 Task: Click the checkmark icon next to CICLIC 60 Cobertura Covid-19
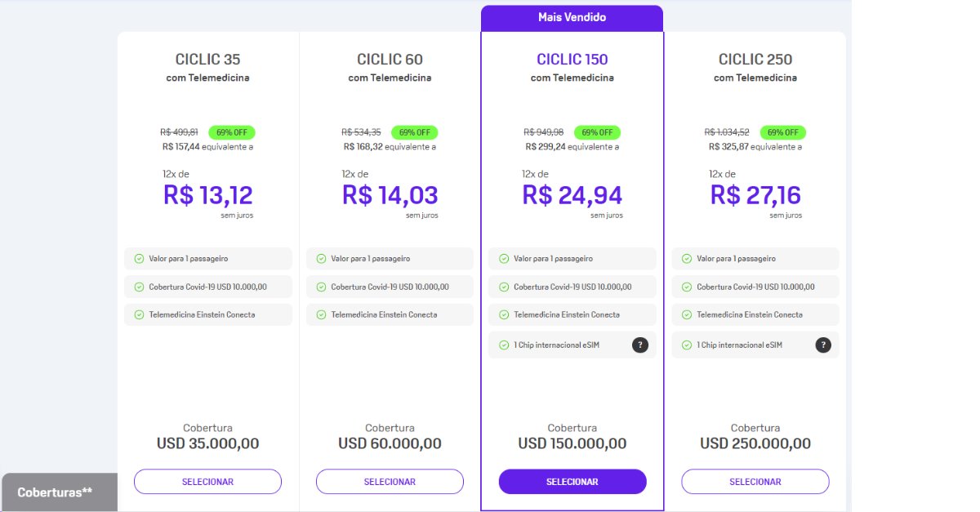tap(321, 287)
